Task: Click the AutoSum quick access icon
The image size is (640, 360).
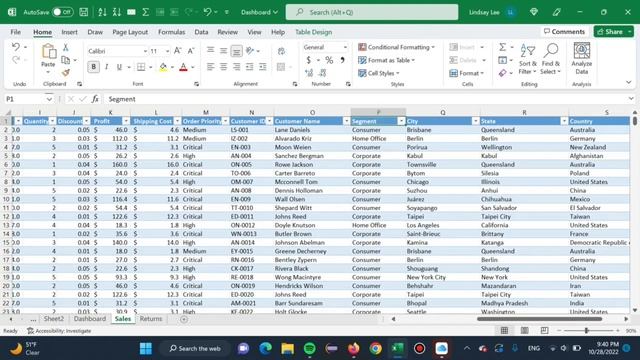Action: 145,12
